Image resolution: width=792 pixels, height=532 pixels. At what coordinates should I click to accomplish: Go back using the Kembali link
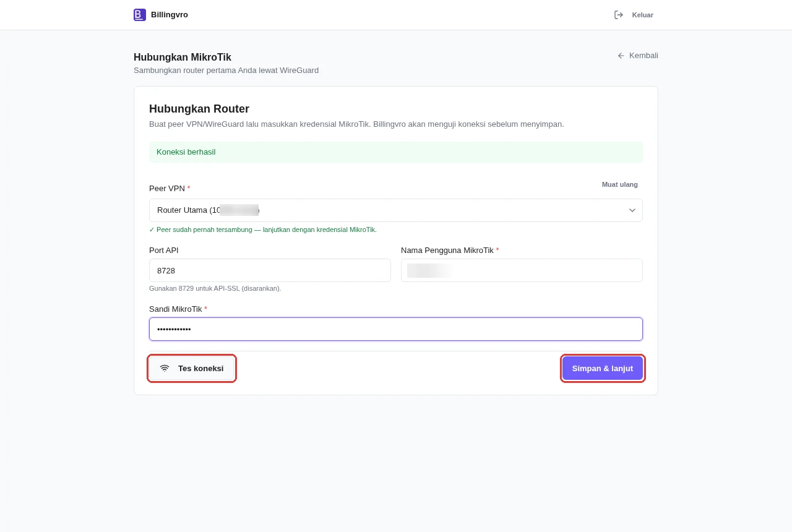[637, 56]
